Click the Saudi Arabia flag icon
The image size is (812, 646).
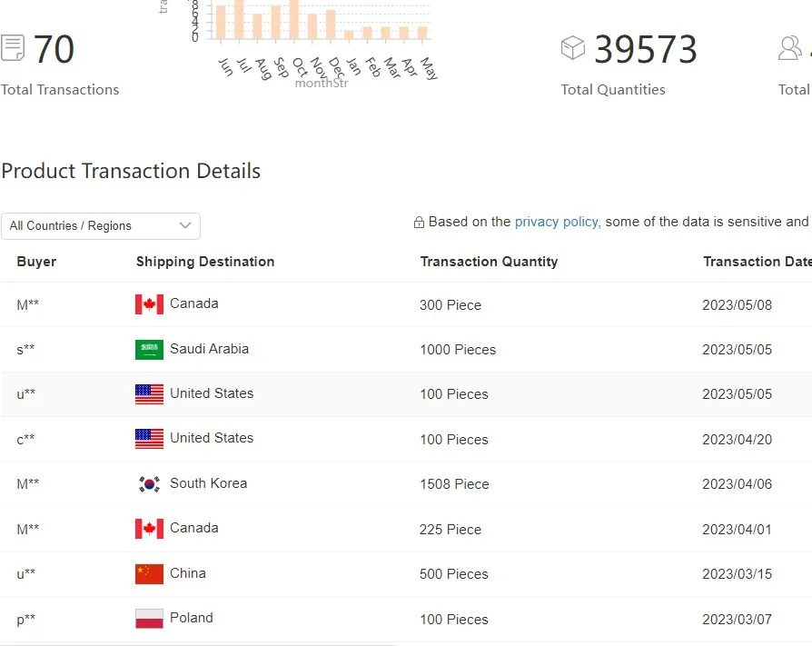[149, 350]
